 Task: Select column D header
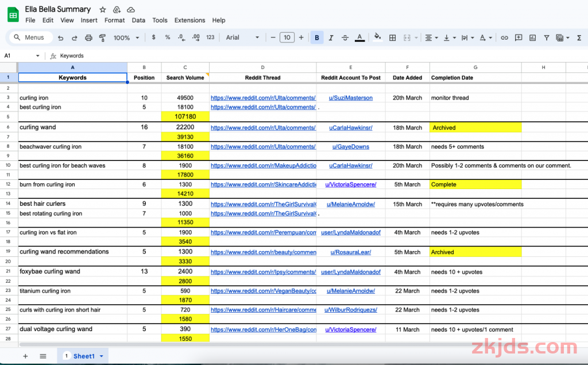pos(262,67)
